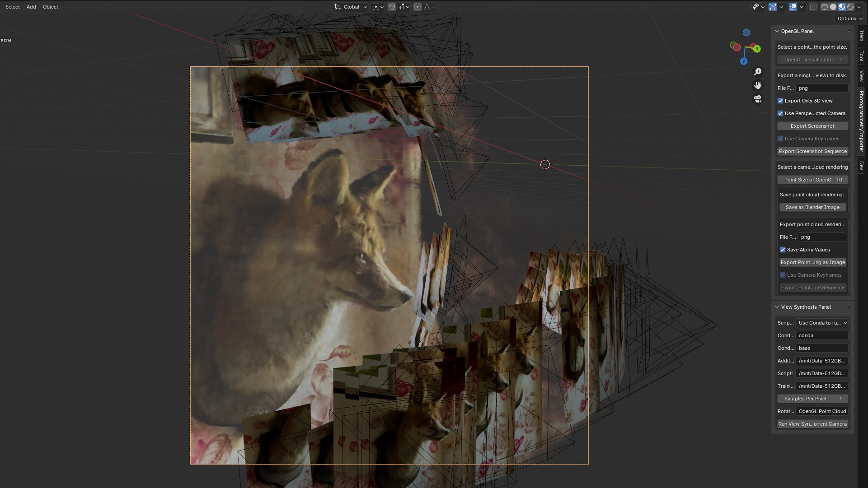Image resolution: width=868 pixels, height=488 pixels.
Task: Collapse the View Synthesis Panel
Action: pos(777,307)
